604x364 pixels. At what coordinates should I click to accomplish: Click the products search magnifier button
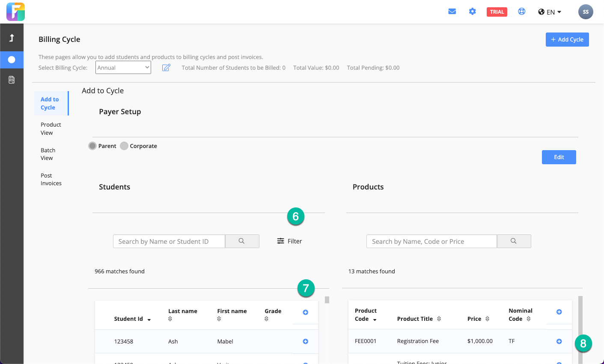click(514, 241)
